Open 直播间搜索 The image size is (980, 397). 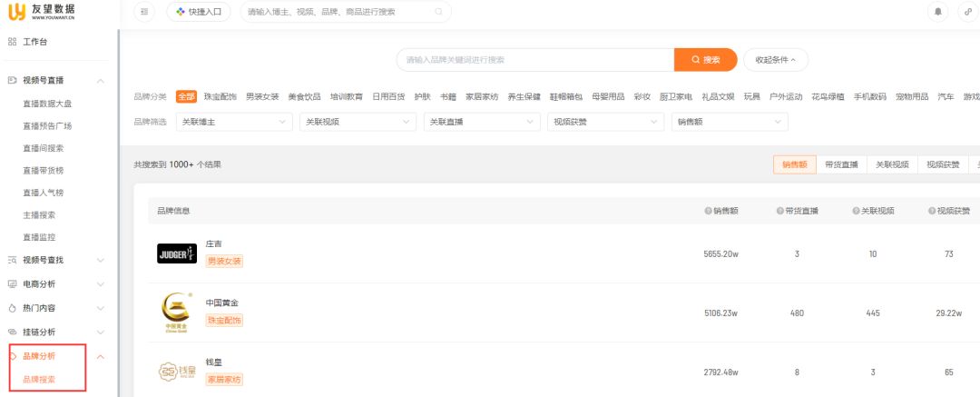(x=44, y=148)
